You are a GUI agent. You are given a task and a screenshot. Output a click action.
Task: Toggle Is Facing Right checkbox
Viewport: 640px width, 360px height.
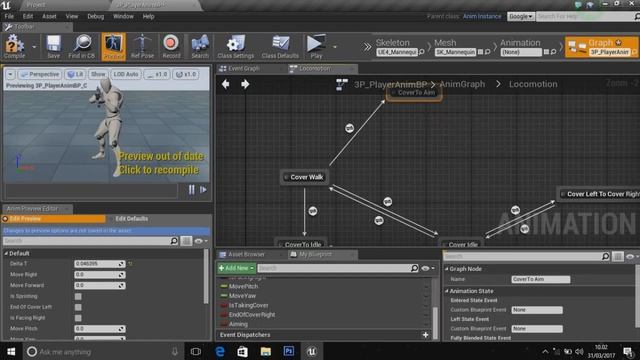pyautogui.click(x=78, y=318)
